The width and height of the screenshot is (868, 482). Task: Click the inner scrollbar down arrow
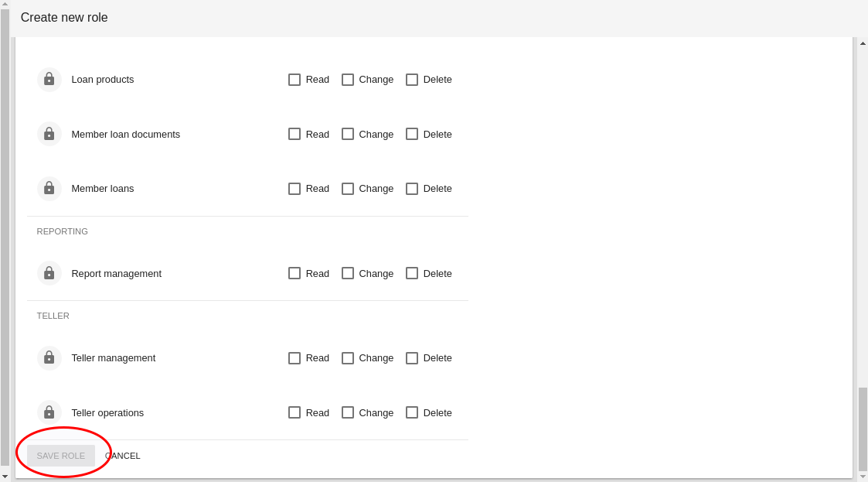[863, 477]
